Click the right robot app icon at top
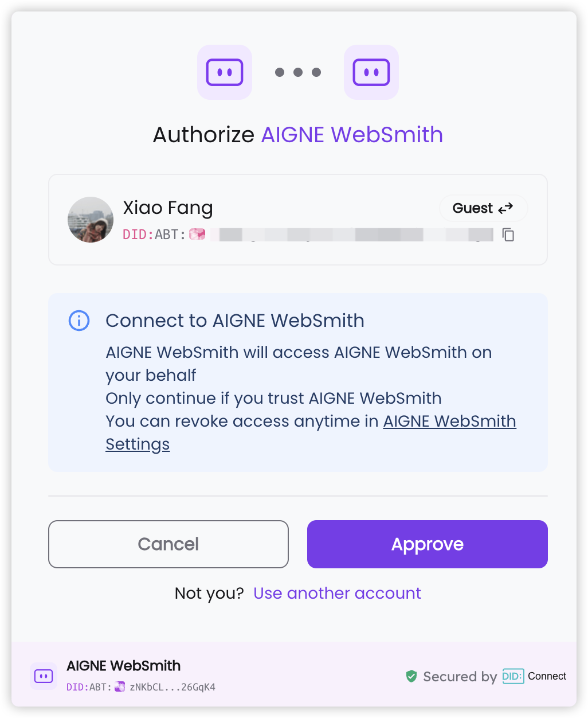 (x=371, y=72)
